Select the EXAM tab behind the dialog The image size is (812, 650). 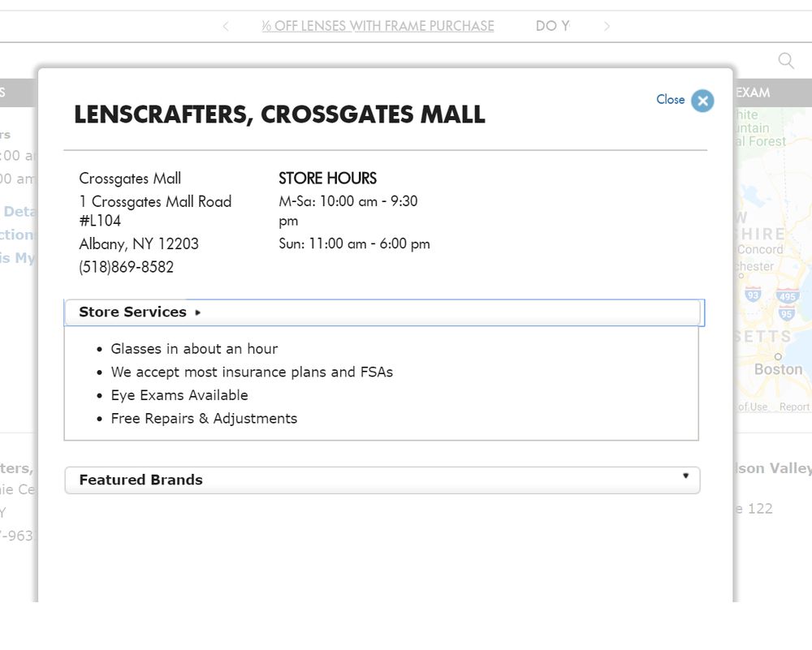(x=753, y=93)
